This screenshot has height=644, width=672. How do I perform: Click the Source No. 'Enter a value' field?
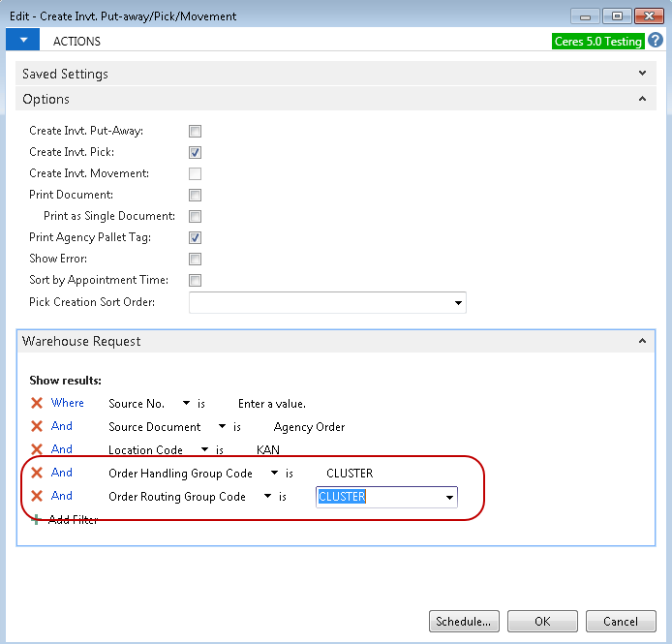[272, 404]
